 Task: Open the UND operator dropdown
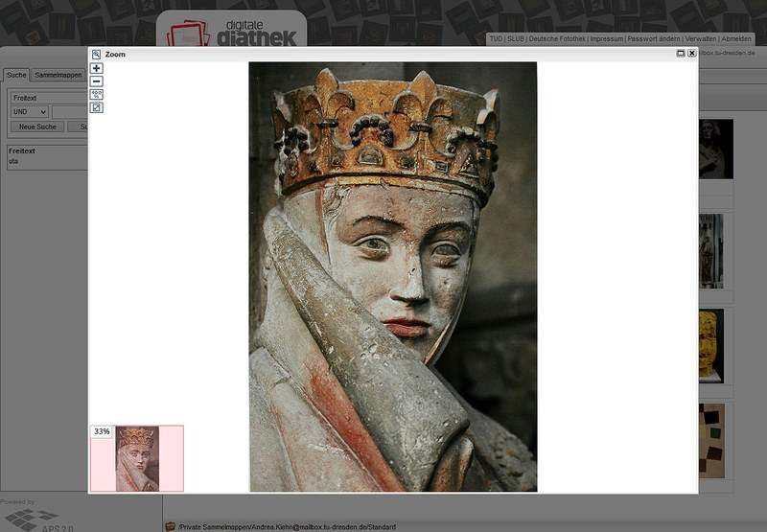(29, 112)
